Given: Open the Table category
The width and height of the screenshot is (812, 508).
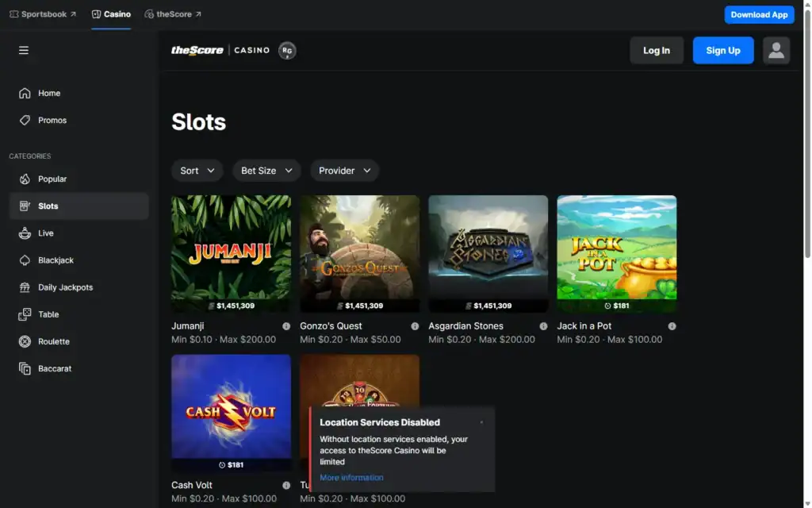Looking at the screenshot, I should pyautogui.click(x=79, y=314).
